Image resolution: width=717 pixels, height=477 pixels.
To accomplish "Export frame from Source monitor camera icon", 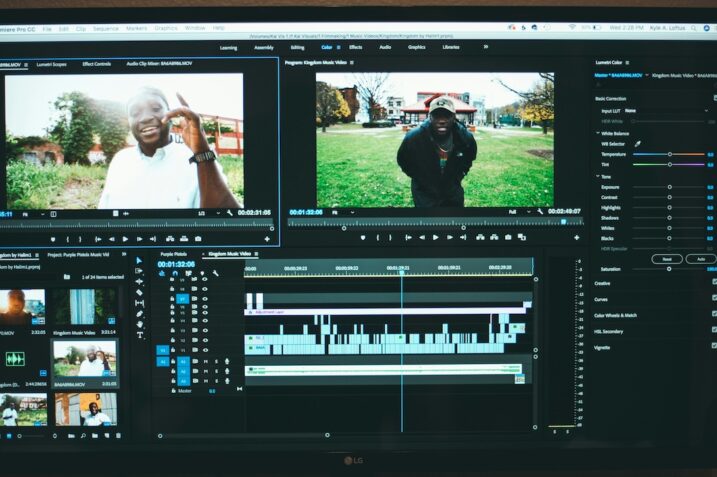I will (x=198, y=239).
